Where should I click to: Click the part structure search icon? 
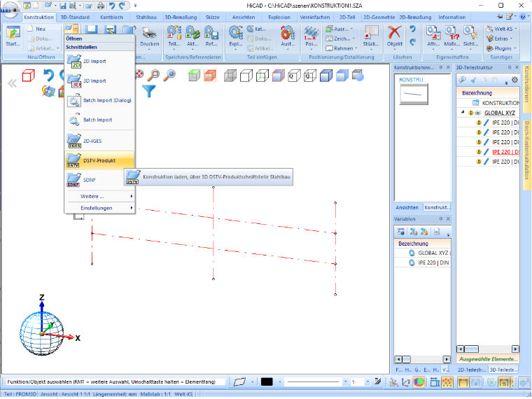coord(462,80)
